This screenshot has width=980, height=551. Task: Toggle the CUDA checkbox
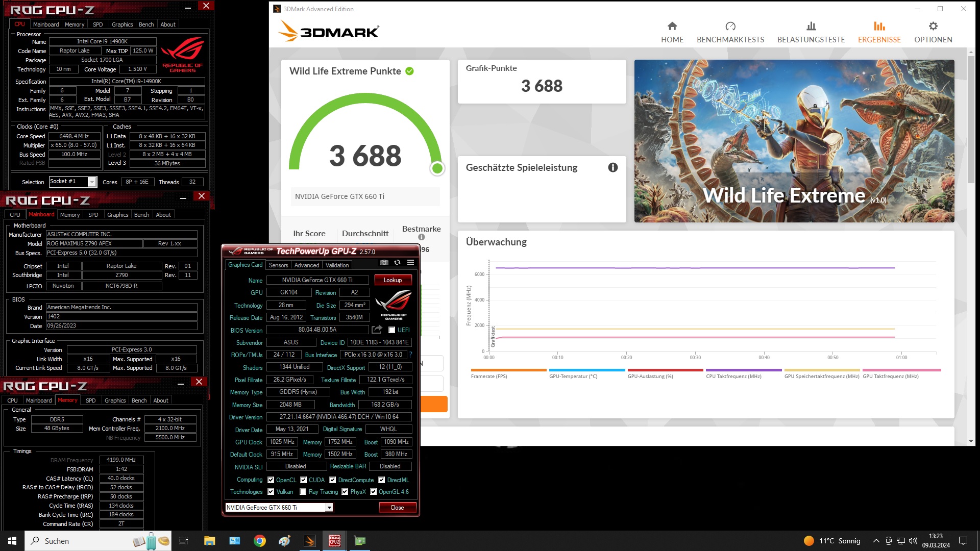pyautogui.click(x=304, y=480)
